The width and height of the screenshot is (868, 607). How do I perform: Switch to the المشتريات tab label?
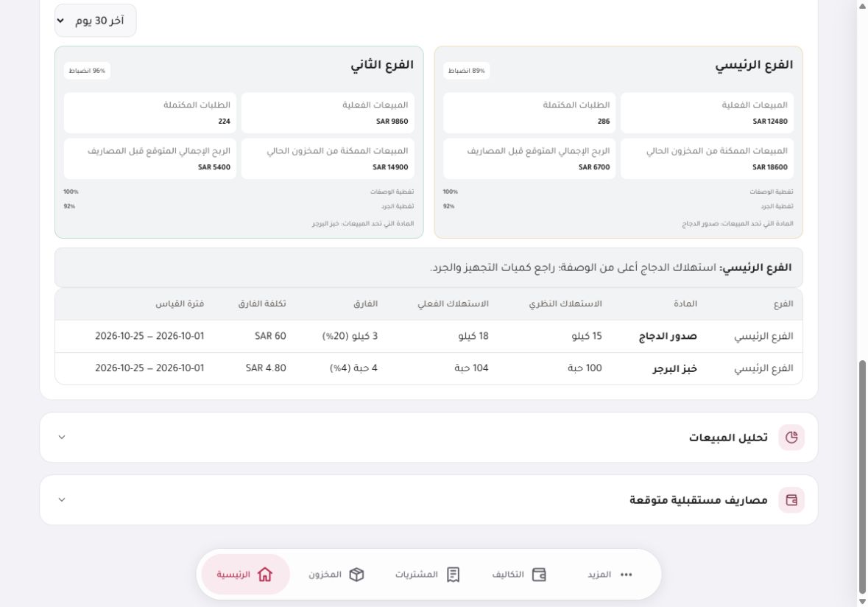[416, 575]
